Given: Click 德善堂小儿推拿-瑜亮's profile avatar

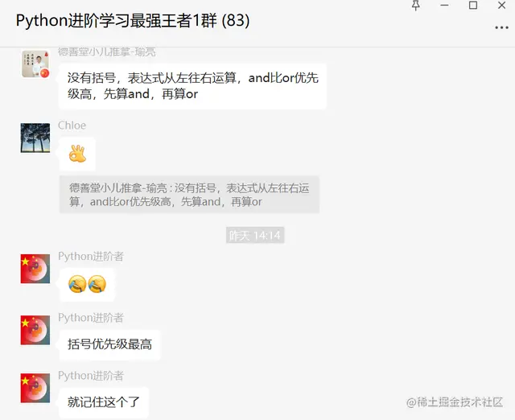Looking at the screenshot, I should tap(35, 64).
